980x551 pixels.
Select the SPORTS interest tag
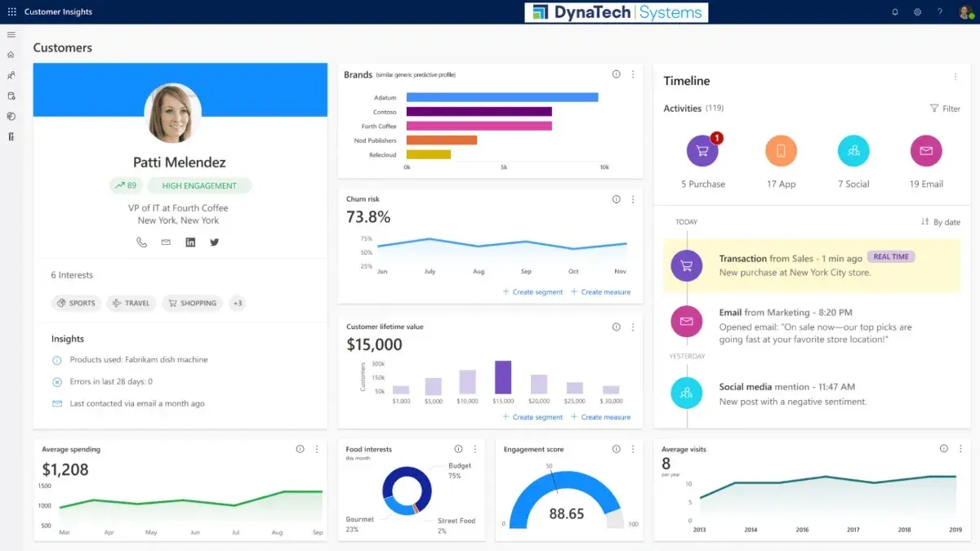[75, 303]
